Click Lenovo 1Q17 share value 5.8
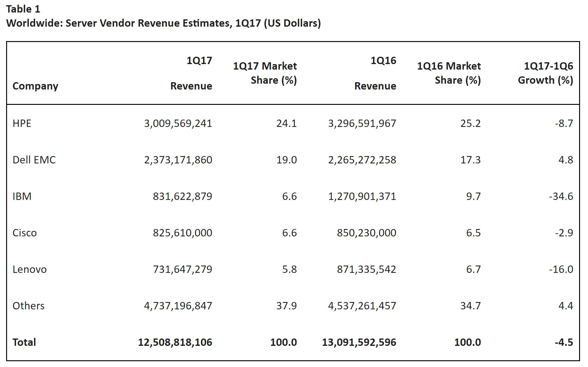This screenshot has height=367, width=588. click(x=290, y=269)
